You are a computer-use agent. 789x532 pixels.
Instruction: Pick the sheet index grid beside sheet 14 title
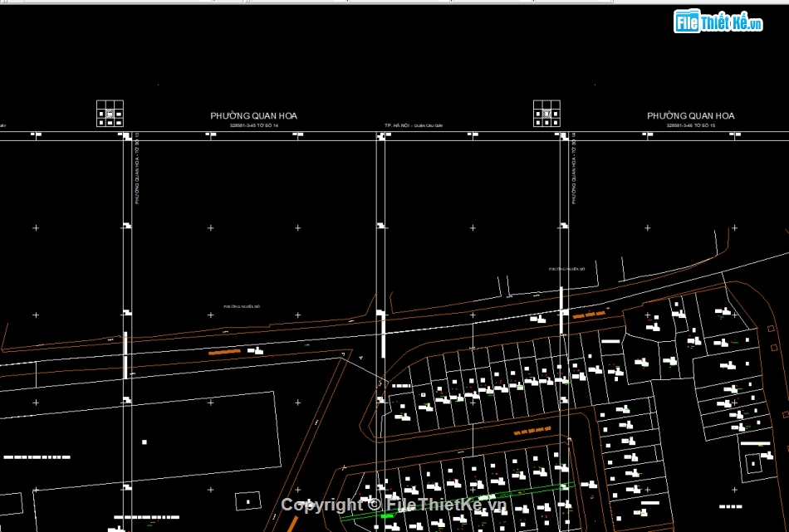pos(110,114)
